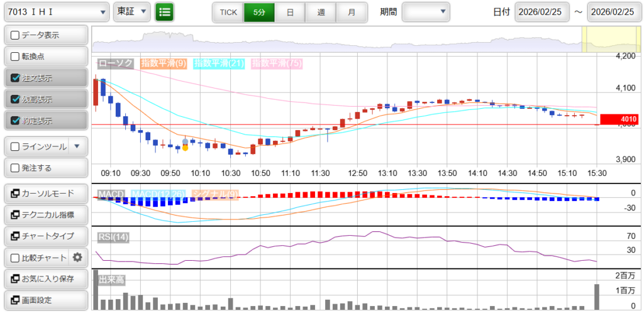This screenshot has width=644, height=313.
Task: Select the 日 daily interval tab
Action: (x=289, y=12)
